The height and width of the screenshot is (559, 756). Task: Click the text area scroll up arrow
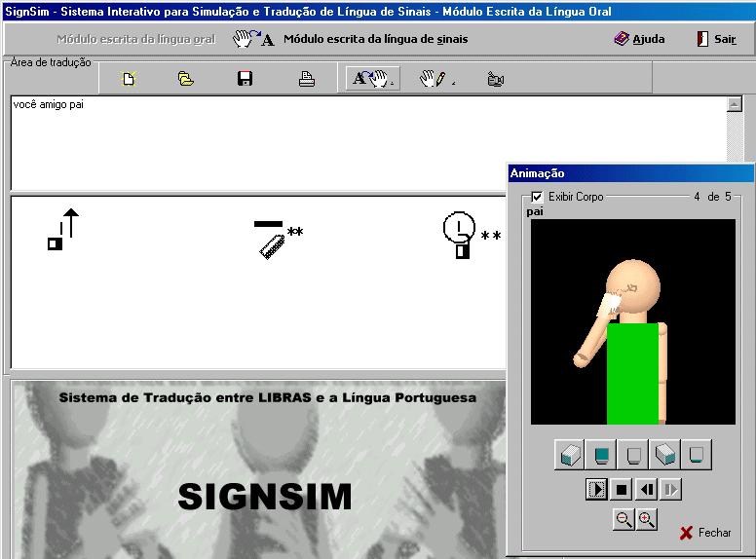tap(734, 104)
